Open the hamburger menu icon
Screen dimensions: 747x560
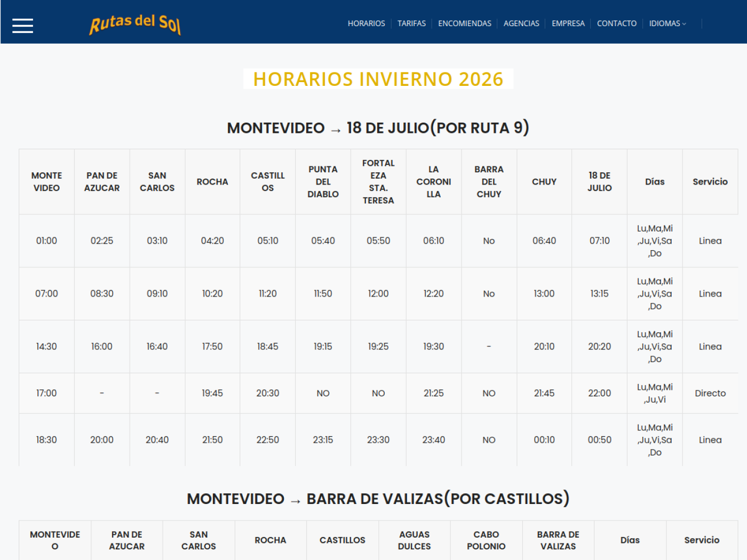pos(22,26)
